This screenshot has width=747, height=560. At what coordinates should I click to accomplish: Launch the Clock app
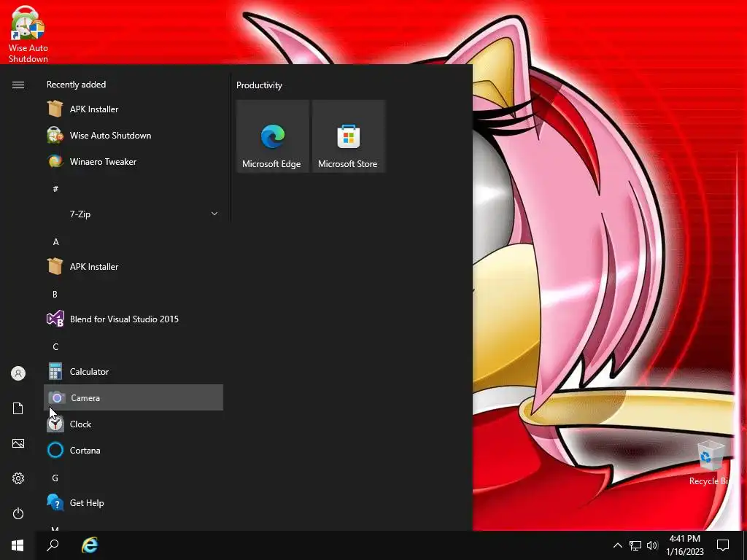coord(133,424)
